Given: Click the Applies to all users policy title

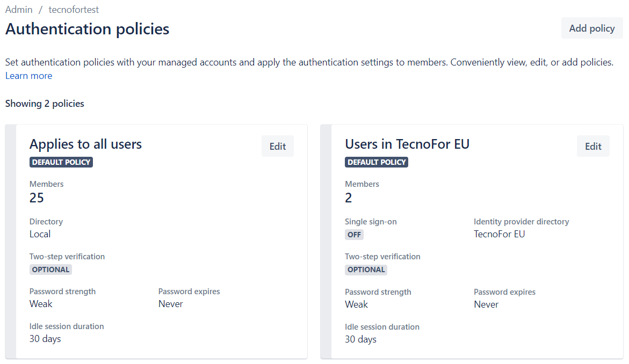Looking at the screenshot, I should point(85,144).
